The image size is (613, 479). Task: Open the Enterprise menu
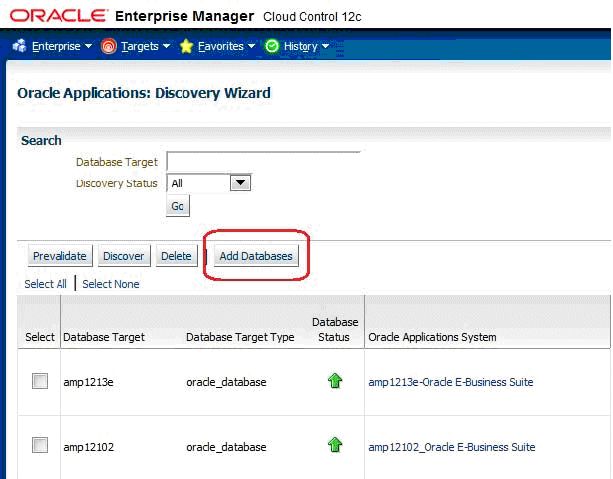click(56, 46)
